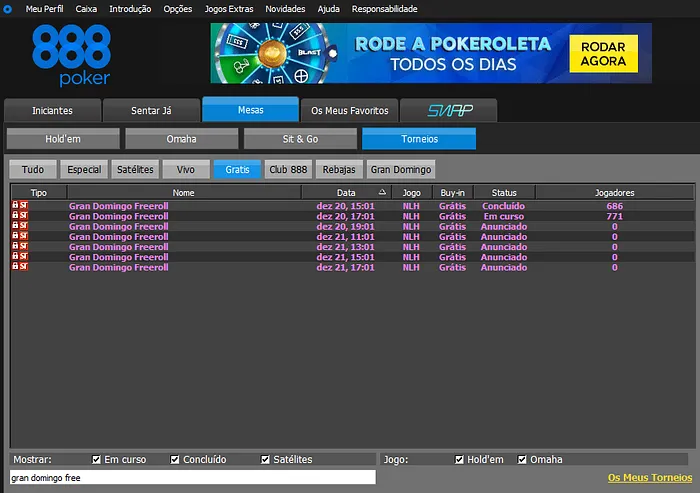The height and width of the screenshot is (493, 700).
Task: Select the Club 888 filter tab
Action: pyautogui.click(x=288, y=169)
